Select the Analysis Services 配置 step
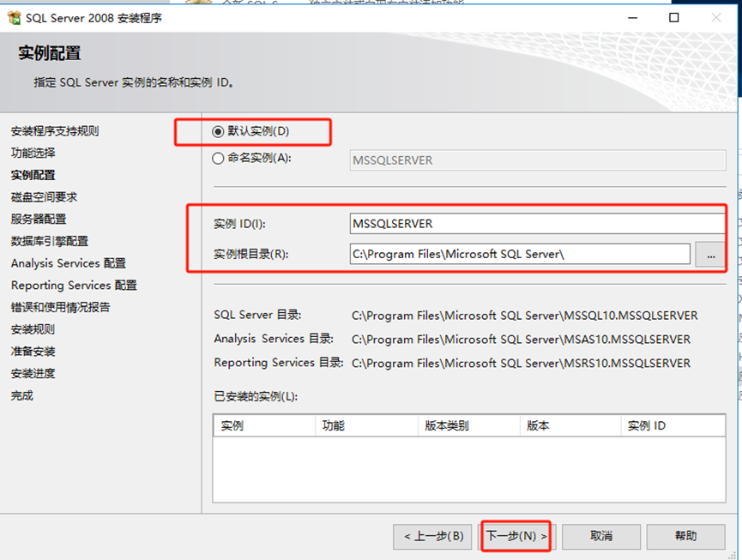This screenshot has width=742, height=560. click(69, 263)
